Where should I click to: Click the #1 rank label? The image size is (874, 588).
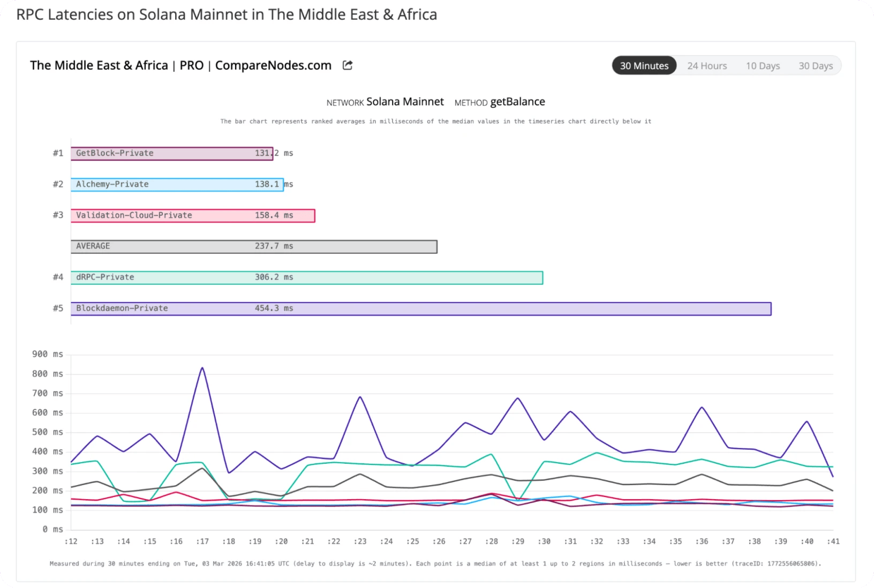pyautogui.click(x=57, y=153)
